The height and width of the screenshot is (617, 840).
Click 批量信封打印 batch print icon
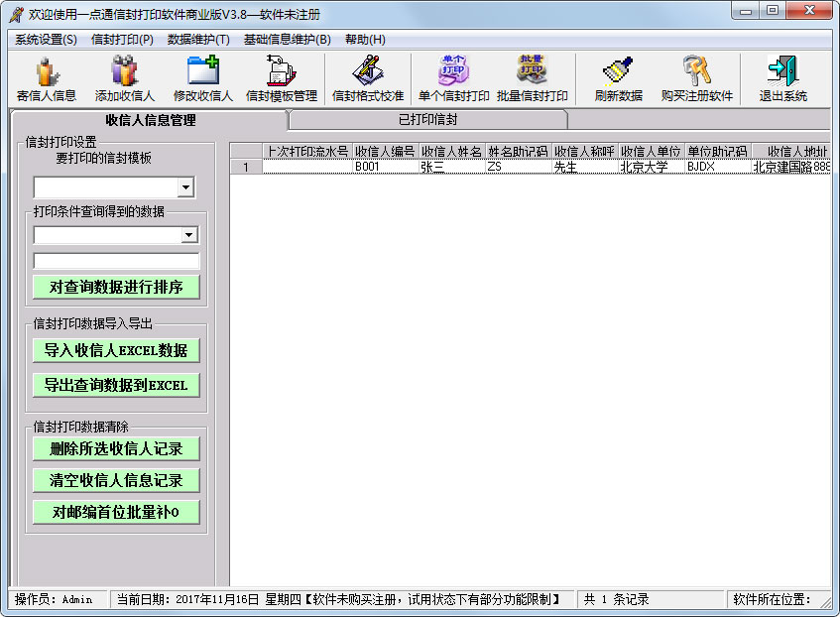coord(533,78)
